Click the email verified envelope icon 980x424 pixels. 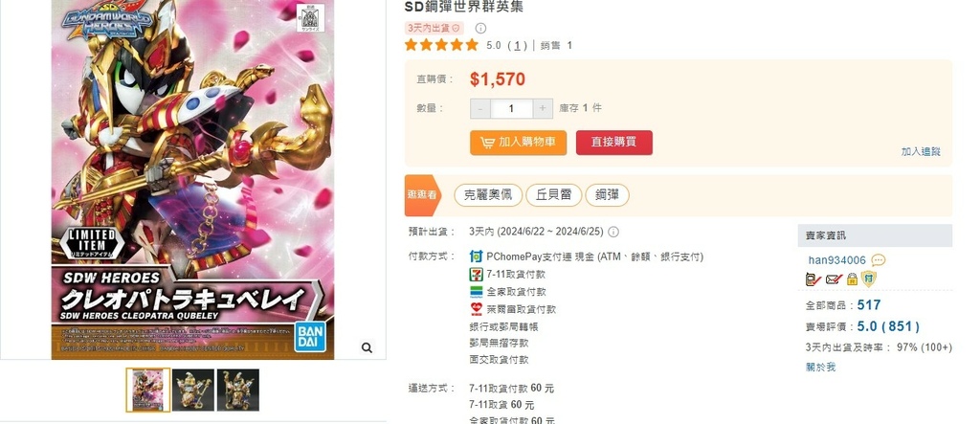point(834,279)
